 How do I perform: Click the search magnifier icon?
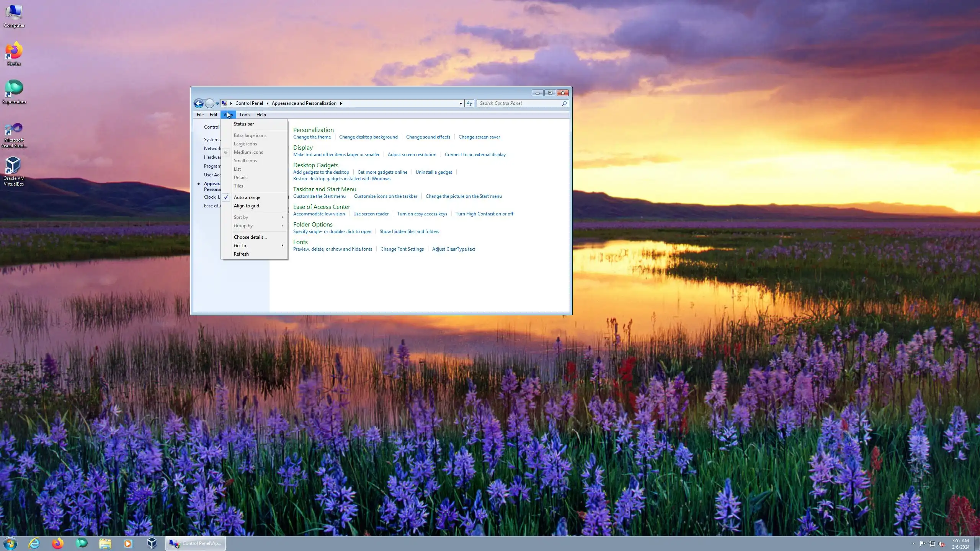coord(564,103)
